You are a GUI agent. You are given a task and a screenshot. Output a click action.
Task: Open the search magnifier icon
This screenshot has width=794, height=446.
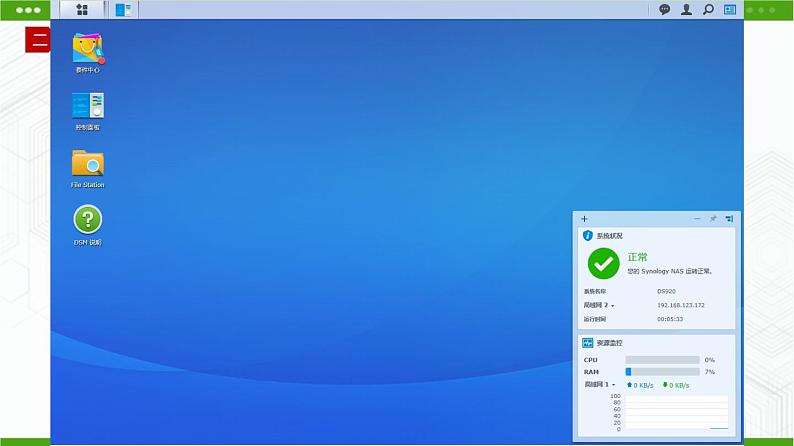click(x=708, y=10)
